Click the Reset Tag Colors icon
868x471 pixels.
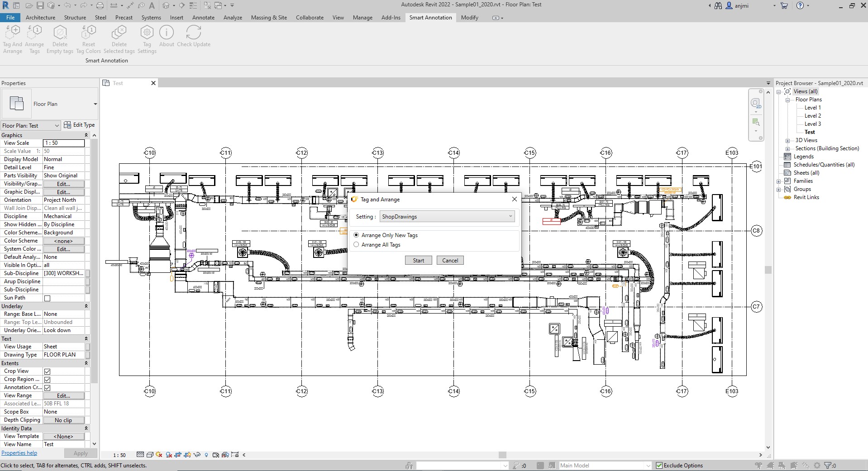[89, 33]
